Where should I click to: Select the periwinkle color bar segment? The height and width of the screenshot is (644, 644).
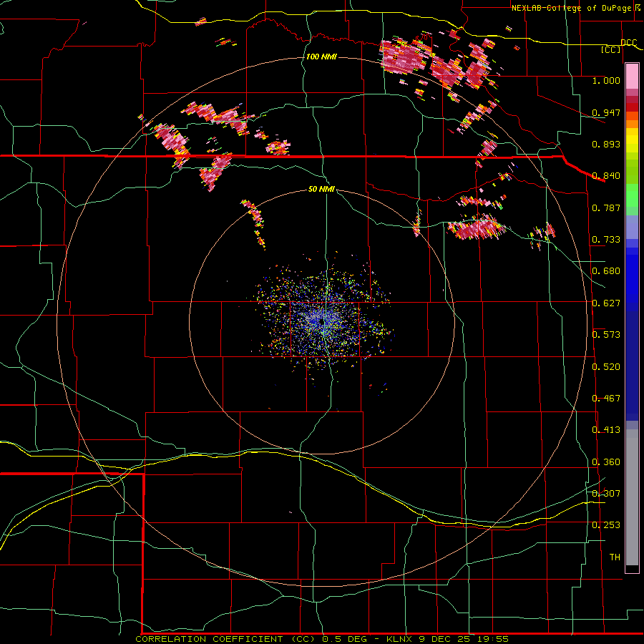point(632,228)
